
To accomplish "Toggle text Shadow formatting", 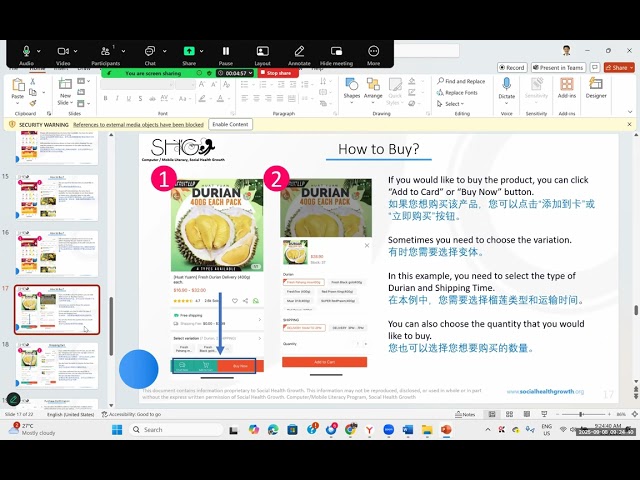I will coord(140,98).
